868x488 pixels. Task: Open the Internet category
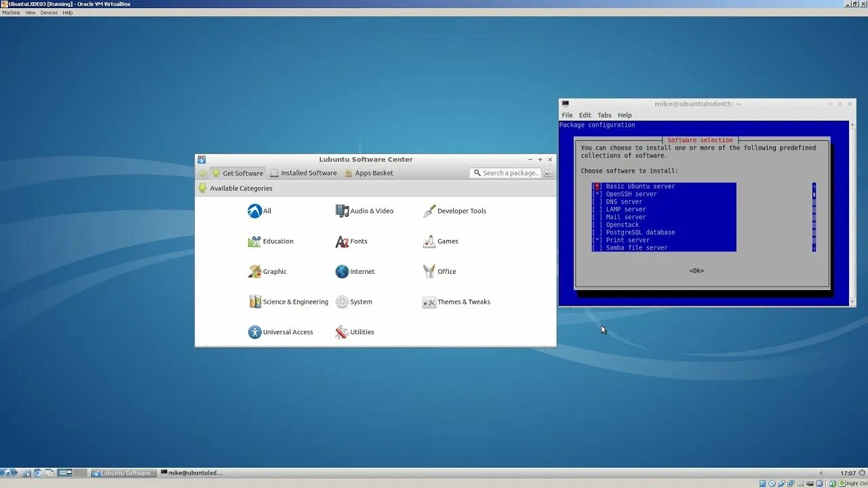click(355, 272)
